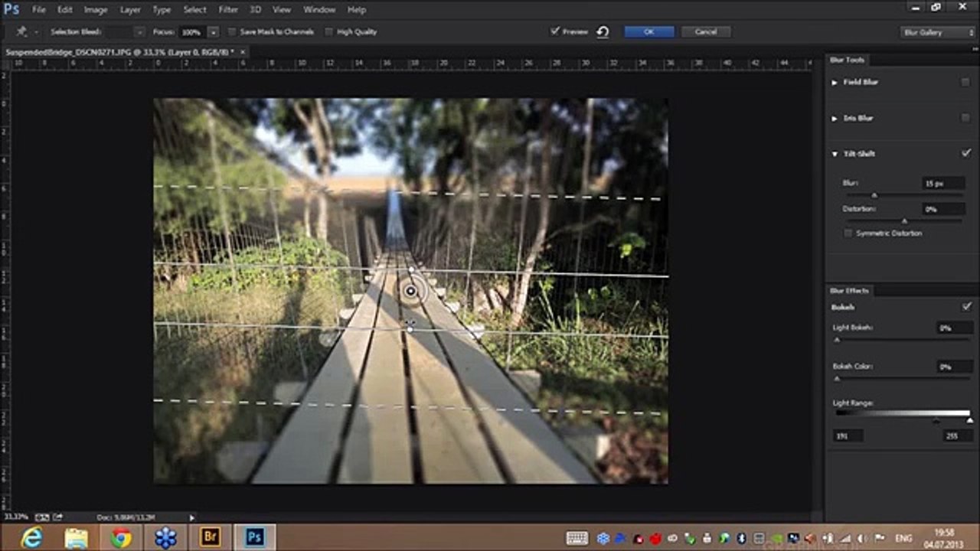Disable the Tilt-Shift blur checkbox
Image resolution: width=980 pixels, height=551 pixels.
click(x=965, y=153)
